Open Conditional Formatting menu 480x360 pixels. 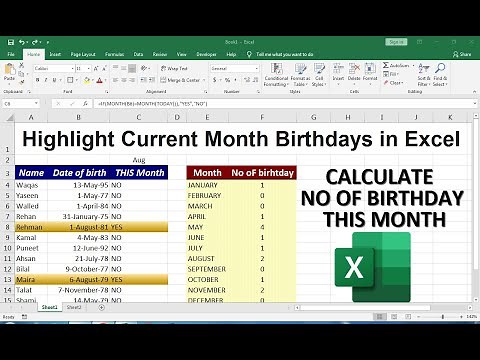point(276,75)
